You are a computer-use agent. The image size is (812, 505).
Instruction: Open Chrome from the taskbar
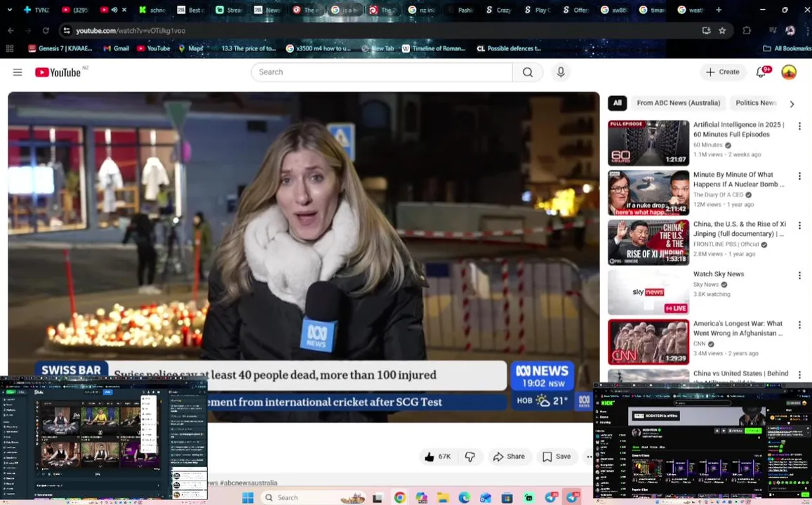(x=400, y=498)
